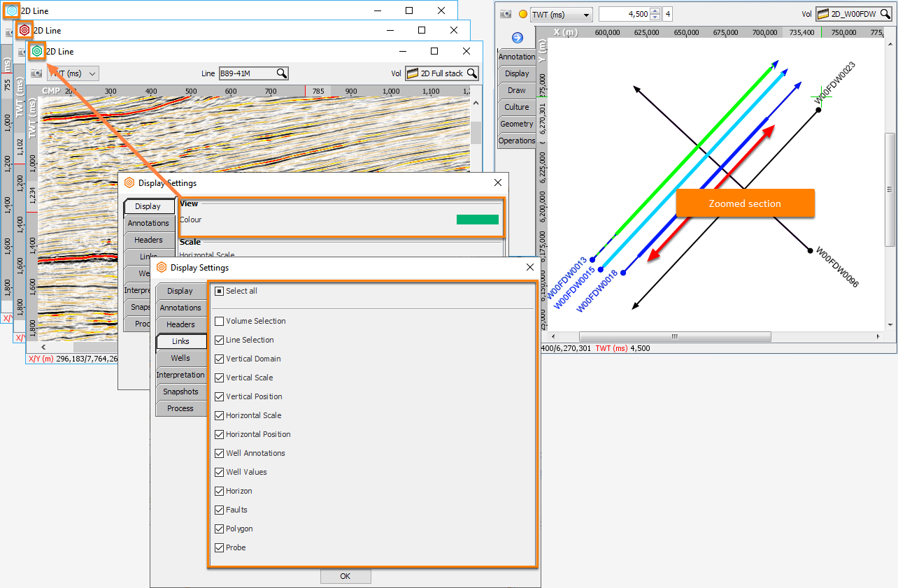Click the right scroll arrow in the map view
The image size is (898, 588).
pyautogui.click(x=879, y=336)
